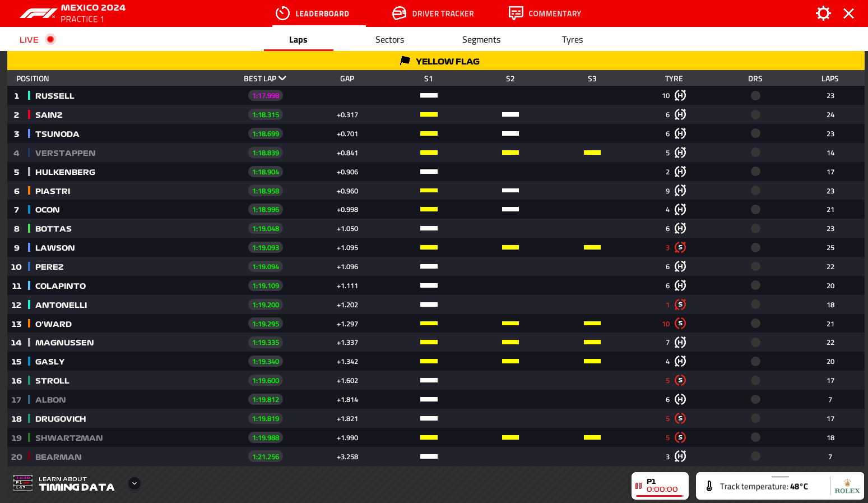Click Russell's hard tyre icon
This screenshot has width=868, height=503.
(x=680, y=95)
